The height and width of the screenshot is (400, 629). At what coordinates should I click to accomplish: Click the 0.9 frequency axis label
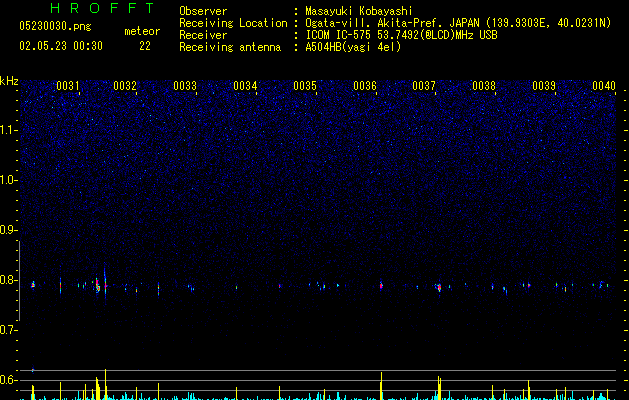pos(9,230)
